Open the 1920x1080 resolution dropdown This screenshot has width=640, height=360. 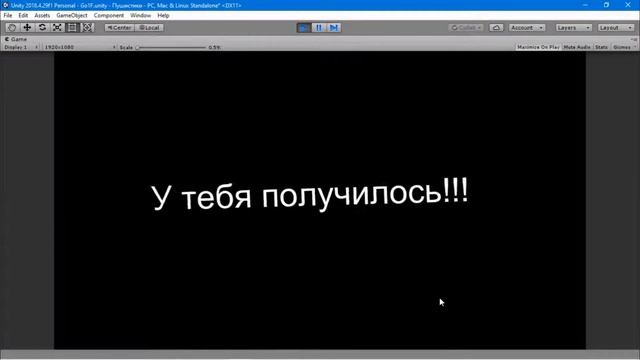click(x=79, y=47)
